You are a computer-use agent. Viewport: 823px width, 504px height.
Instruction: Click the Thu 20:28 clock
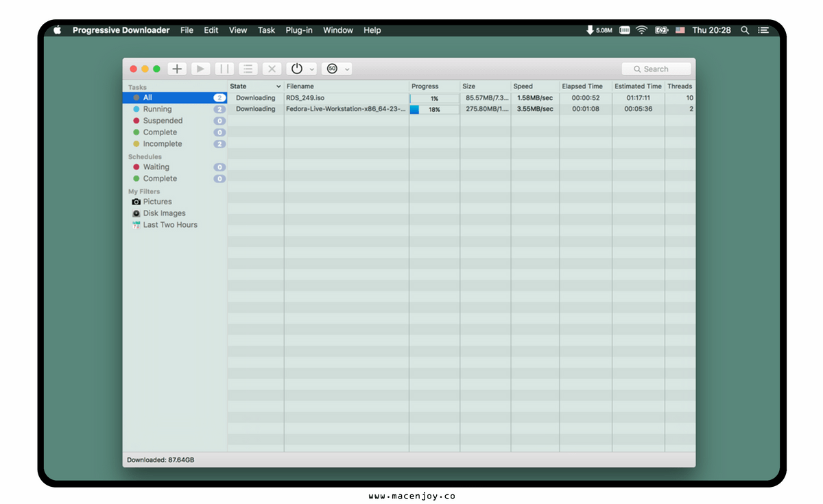(x=711, y=30)
